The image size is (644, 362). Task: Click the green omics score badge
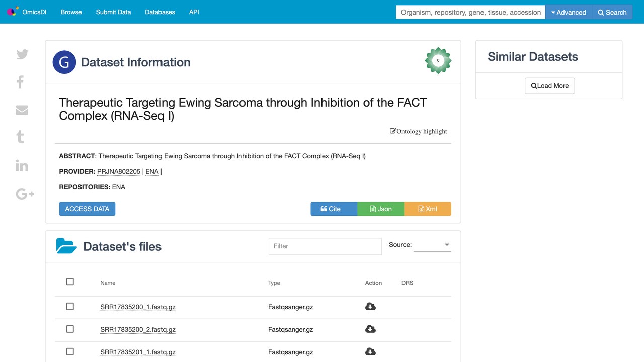click(438, 61)
